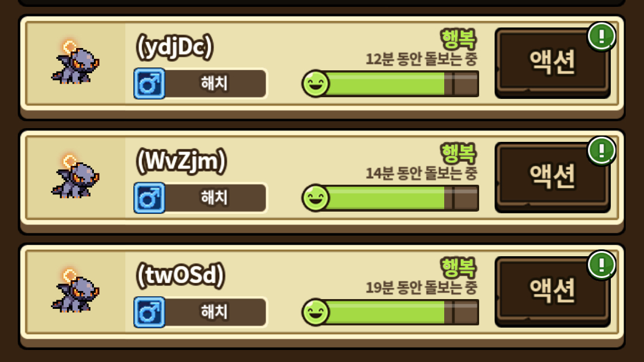644x362 pixels.
Task: Click the male gender icon for twOSd
Action: pos(149,312)
